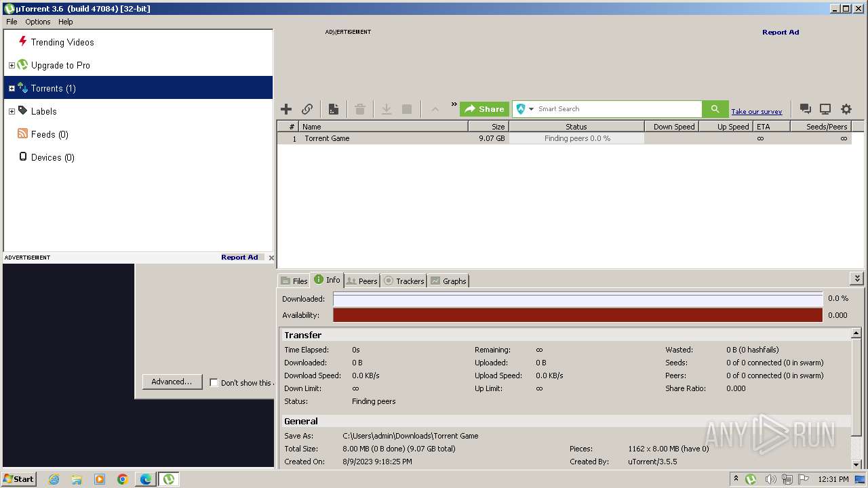Switch to the Graphs tab
The width and height of the screenshot is (868, 488).
(x=448, y=281)
